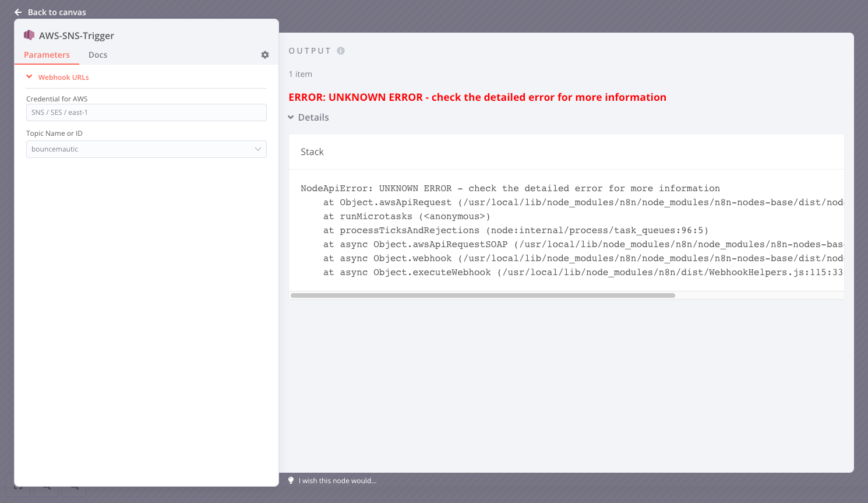Open the SNS / SES / east-1 credential selector
Image resolution: width=868 pixels, height=503 pixels.
coord(146,112)
